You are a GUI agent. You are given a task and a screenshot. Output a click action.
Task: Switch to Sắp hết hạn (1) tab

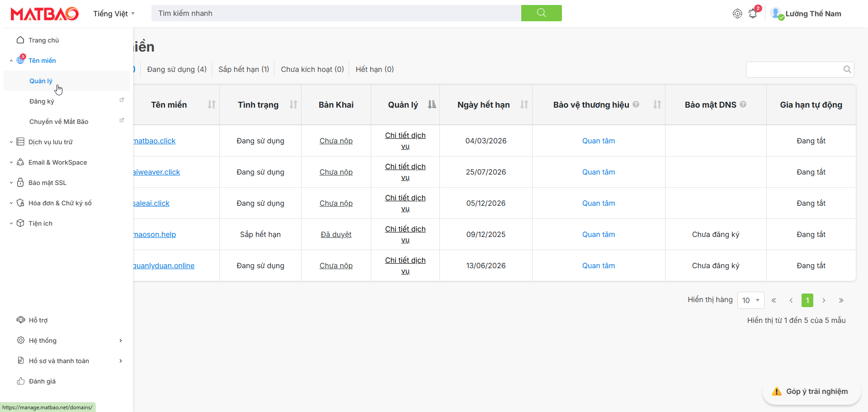tap(244, 69)
